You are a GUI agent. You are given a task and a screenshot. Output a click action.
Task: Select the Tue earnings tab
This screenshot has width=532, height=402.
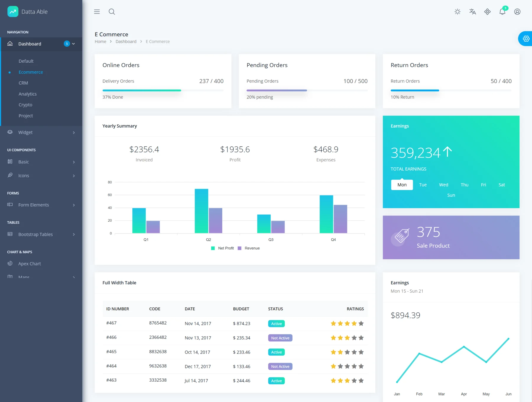[x=423, y=185]
